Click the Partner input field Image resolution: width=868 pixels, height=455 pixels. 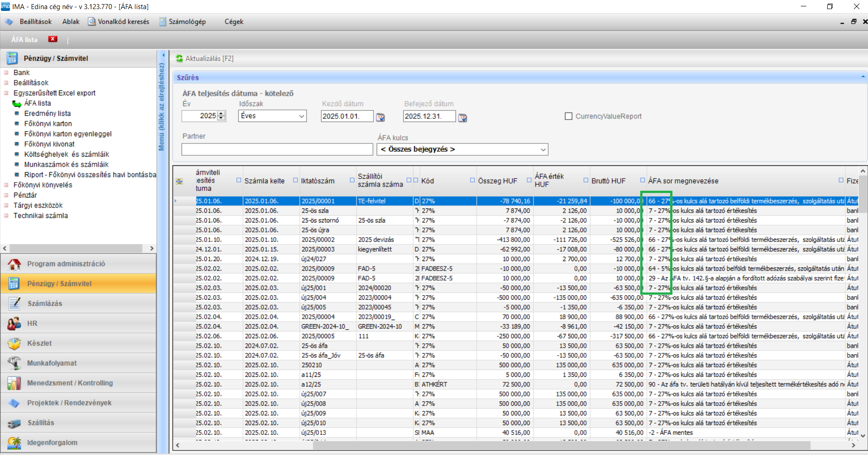pyautogui.click(x=277, y=149)
